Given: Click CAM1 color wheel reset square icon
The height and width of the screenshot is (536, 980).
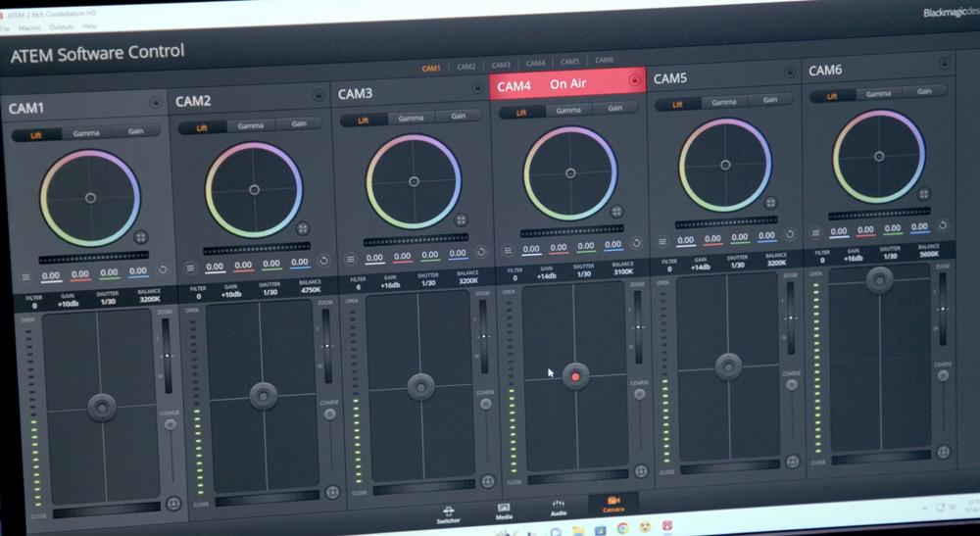Looking at the screenshot, I should pos(140,237).
